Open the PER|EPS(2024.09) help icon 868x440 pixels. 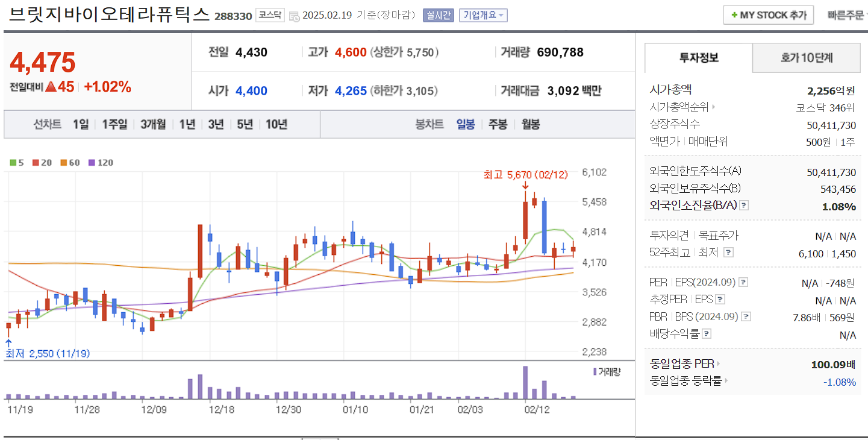[x=743, y=281]
